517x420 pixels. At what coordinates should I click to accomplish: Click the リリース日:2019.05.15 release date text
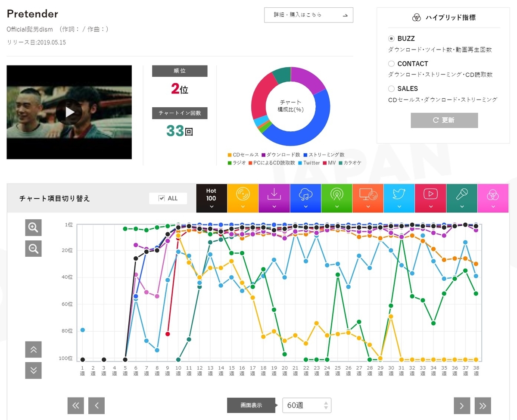pos(36,42)
